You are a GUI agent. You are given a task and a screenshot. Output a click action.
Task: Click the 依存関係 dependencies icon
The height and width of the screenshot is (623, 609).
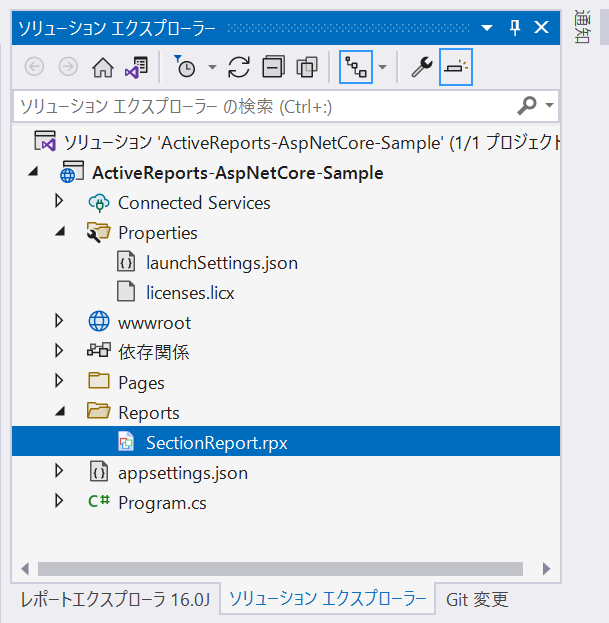pyautogui.click(x=99, y=351)
